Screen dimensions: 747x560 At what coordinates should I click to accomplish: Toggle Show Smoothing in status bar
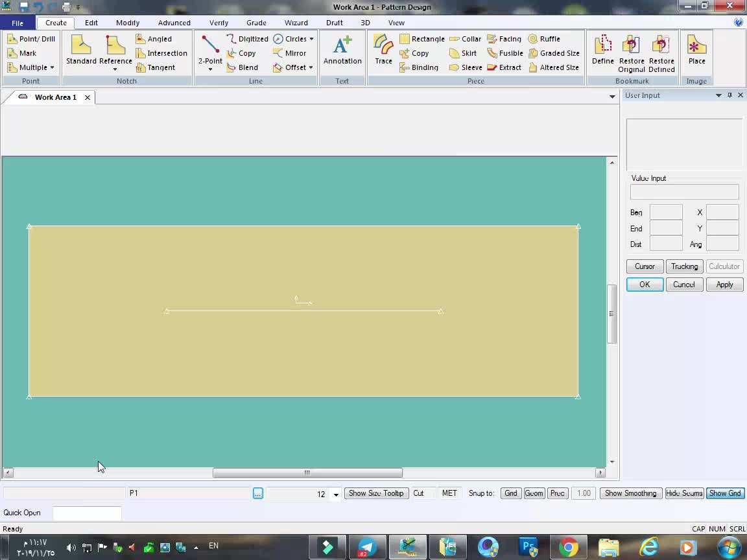coord(630,493)
